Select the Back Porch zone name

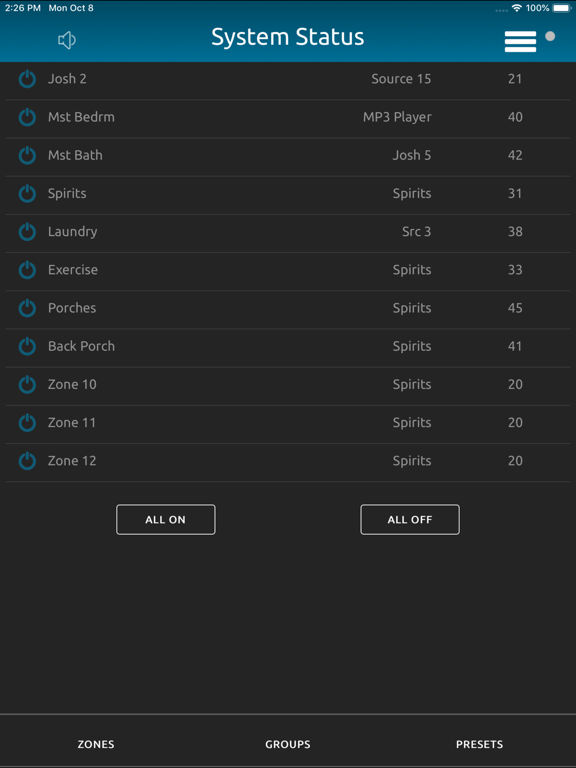(x=81, y=346)
